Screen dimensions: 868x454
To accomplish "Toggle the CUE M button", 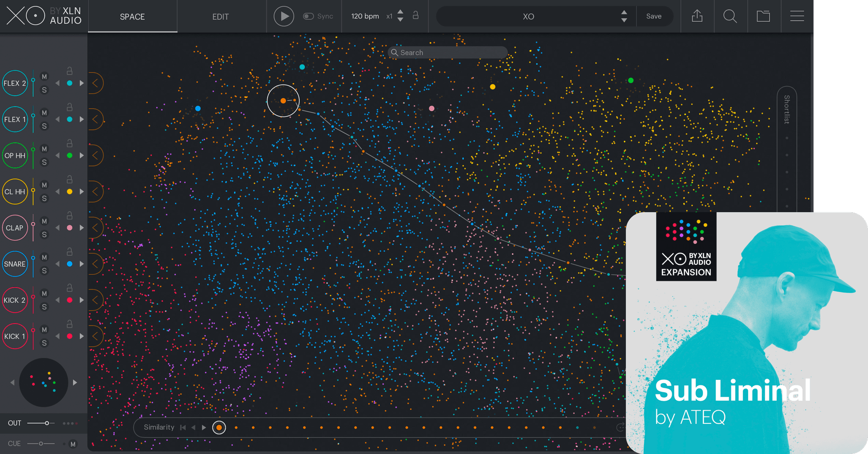I will click(x=73, y=444).
